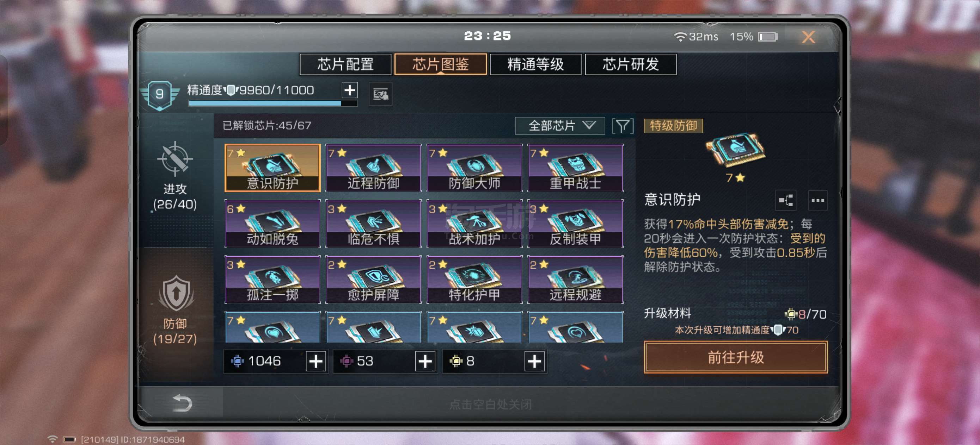Close the panel with orange X
The image size is (980, 445).
point(808,37)
